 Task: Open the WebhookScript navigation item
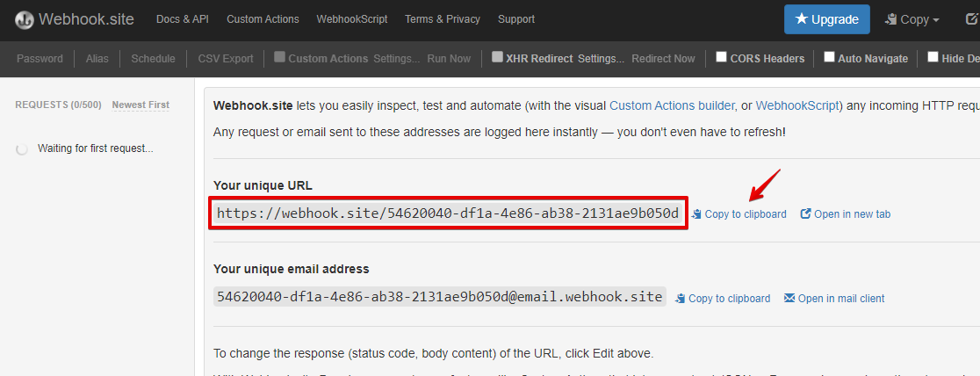352,19
